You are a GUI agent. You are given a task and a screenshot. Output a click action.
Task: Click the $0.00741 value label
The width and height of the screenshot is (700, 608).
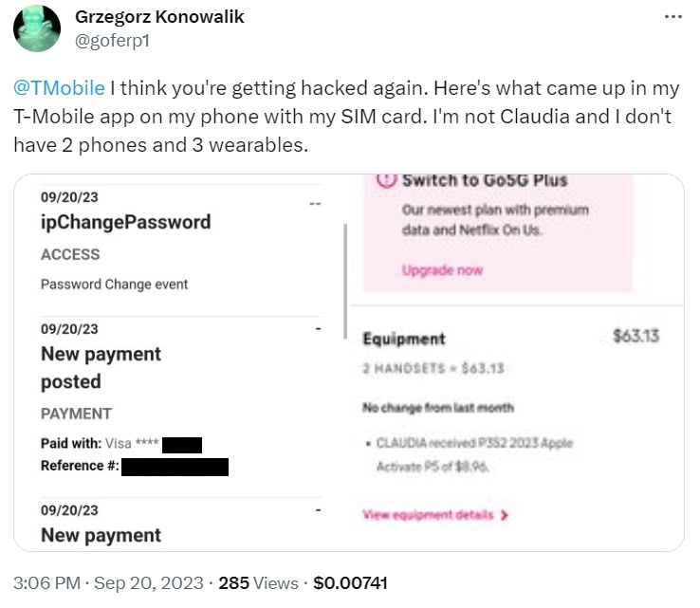tap(350, 582)
